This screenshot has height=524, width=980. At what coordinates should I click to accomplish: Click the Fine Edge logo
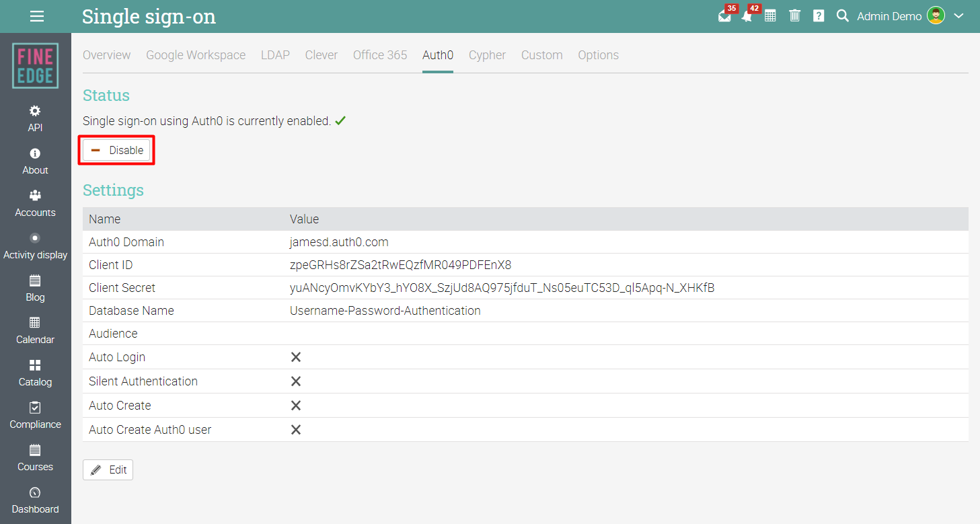pos(35,66)
